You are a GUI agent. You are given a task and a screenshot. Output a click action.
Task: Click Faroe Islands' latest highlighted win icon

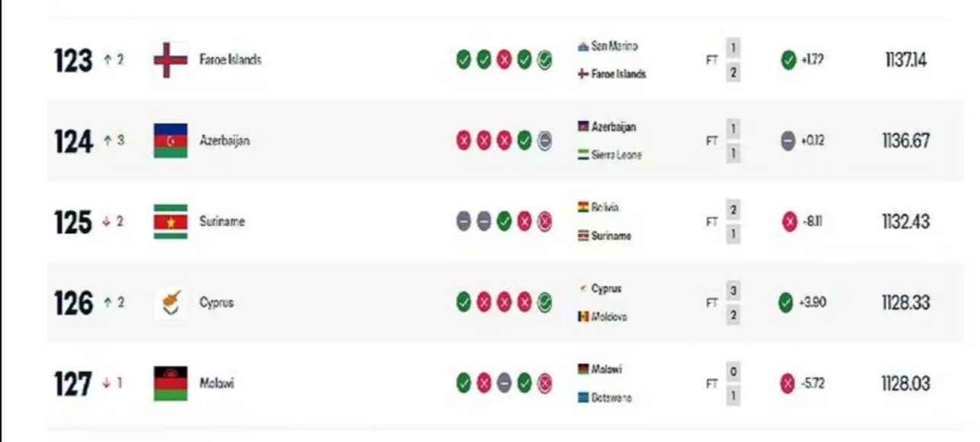coord(544,60)
